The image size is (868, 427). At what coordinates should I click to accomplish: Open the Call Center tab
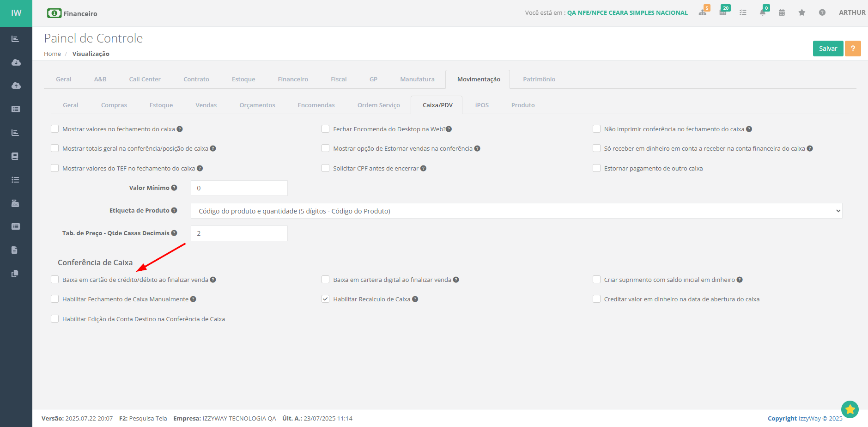[145, 79]
